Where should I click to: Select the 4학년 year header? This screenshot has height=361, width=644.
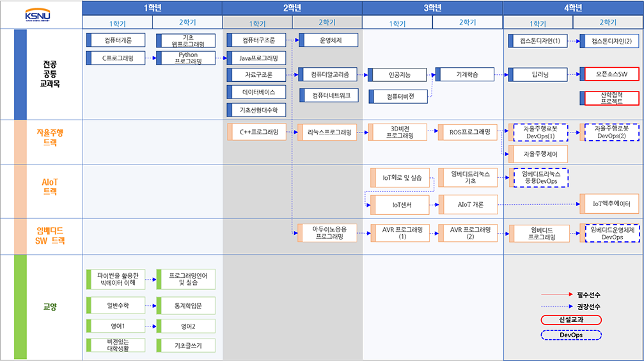573,8
